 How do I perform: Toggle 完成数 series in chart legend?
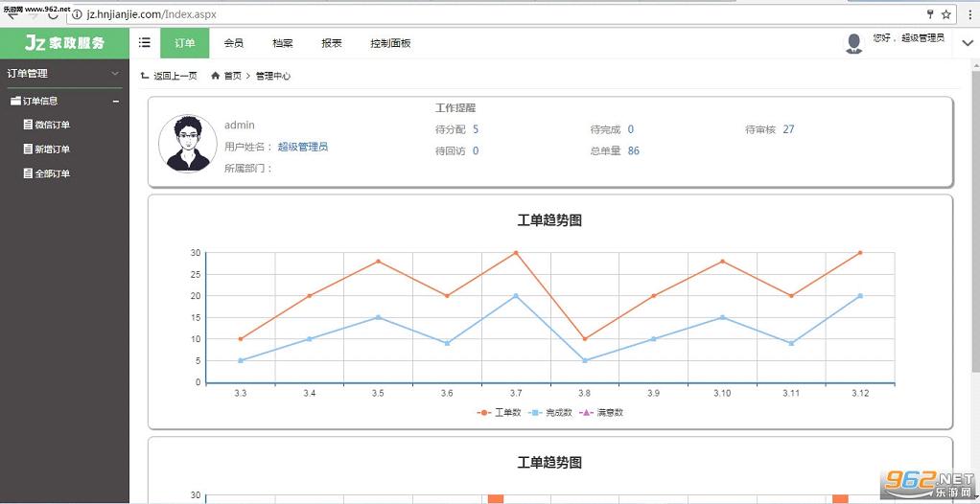[550, 412]
